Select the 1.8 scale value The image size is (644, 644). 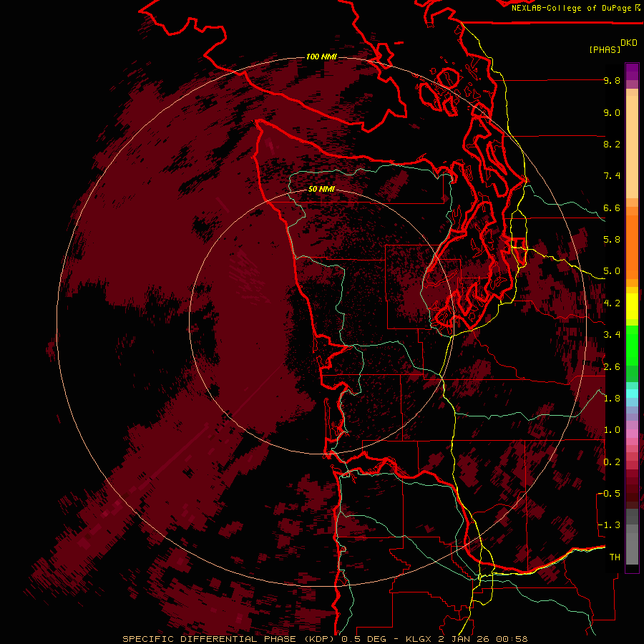pyautogui.click(x=612, y=399)
